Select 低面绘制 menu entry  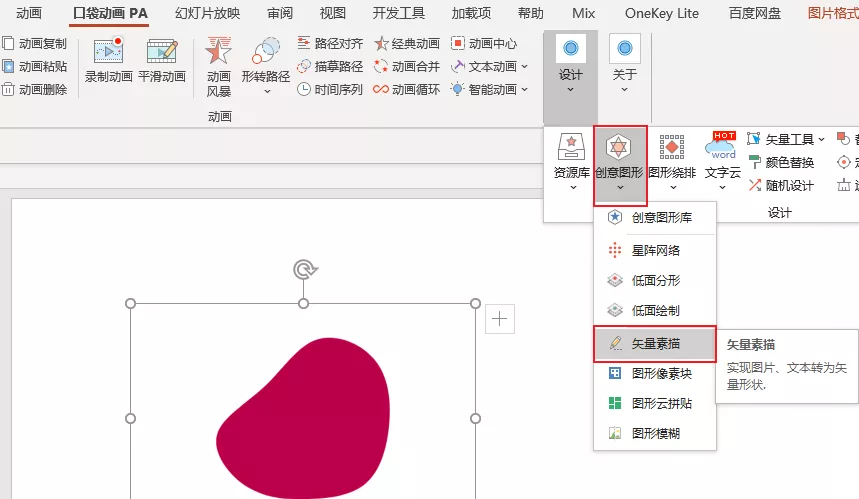coord(655,311)
